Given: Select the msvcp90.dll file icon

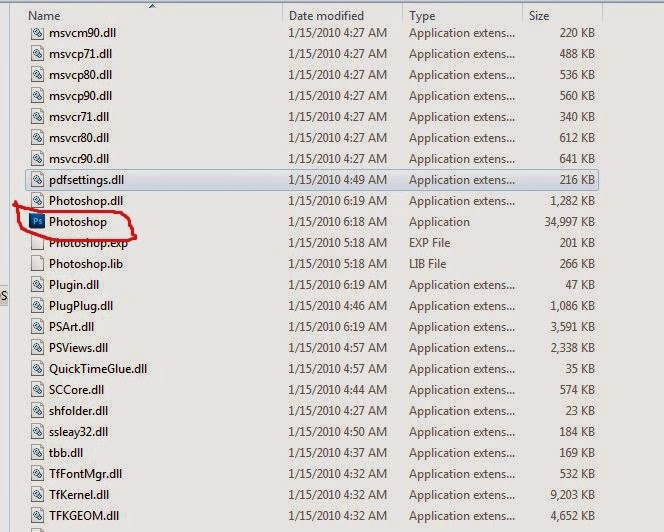Looking at the screenshot, I should [x=37, y=96].
